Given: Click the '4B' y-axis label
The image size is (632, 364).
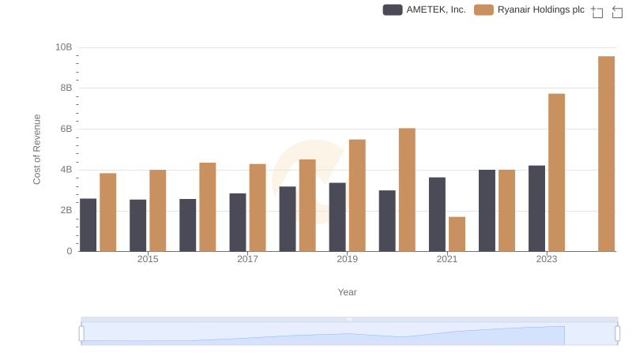Looking at the screenshot, I should [x=66, y=170].
